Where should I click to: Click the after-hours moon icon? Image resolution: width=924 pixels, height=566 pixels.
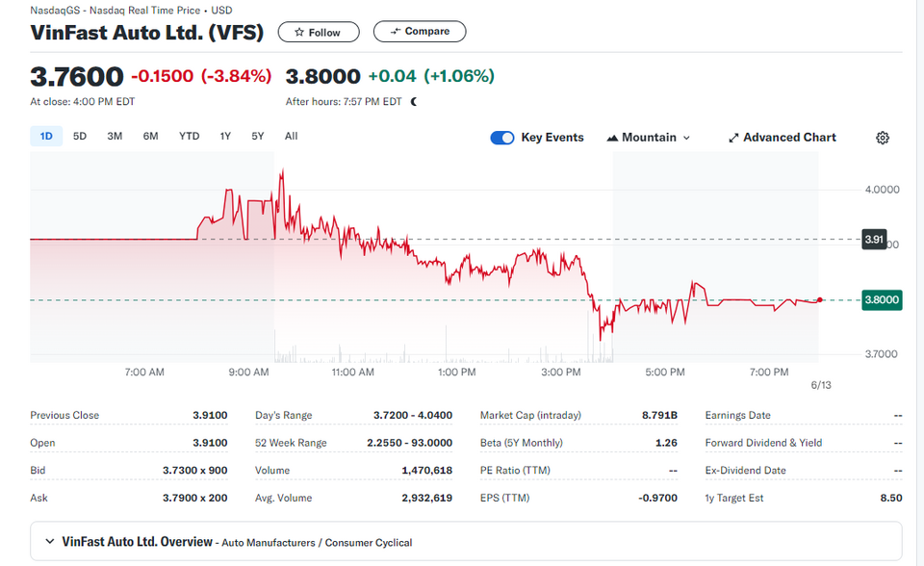click(414, 101)
